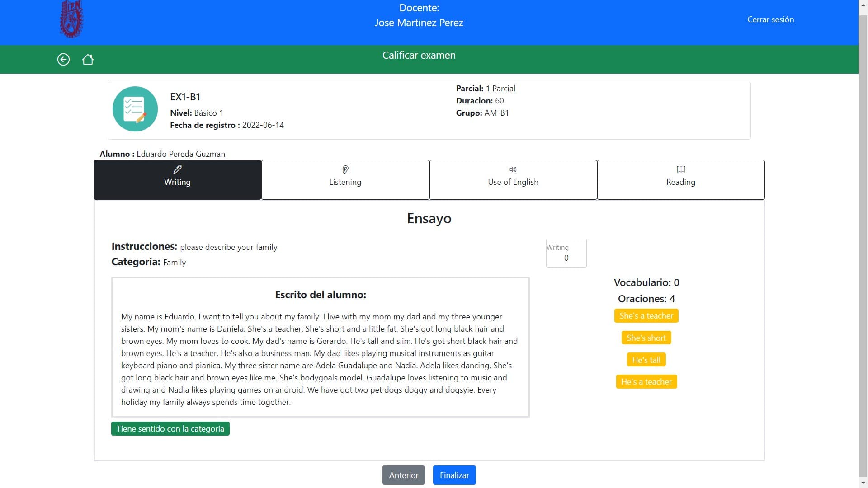This screenshot has height=488, width=868.
Task: Click the book icon on Reading tab
Action: pyautogui.click(x=680, y=169)
